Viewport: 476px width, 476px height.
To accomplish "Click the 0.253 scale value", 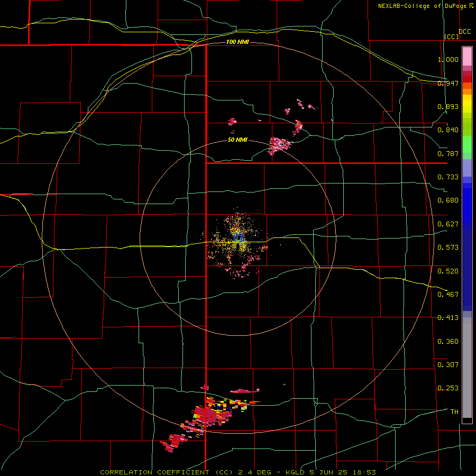I will pos(448,388).
